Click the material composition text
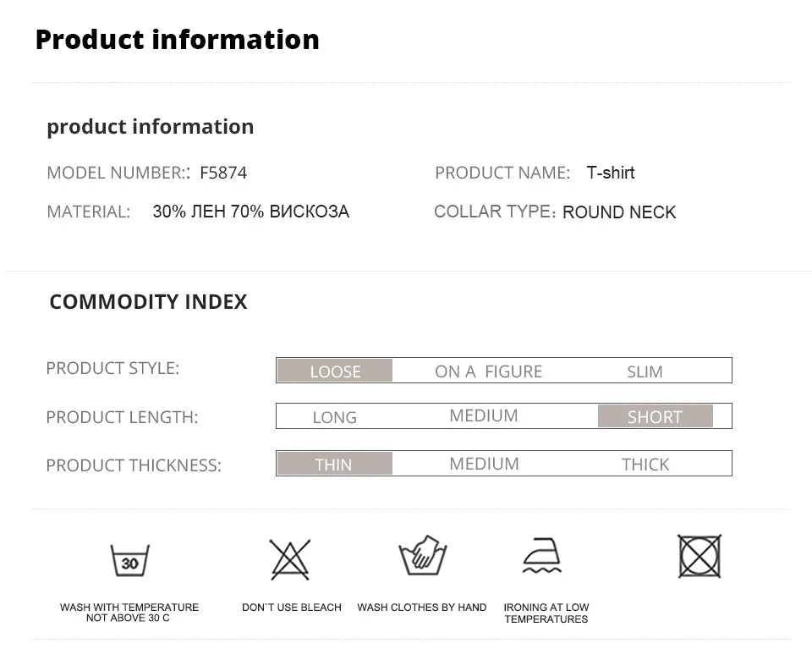 point(250,212)
